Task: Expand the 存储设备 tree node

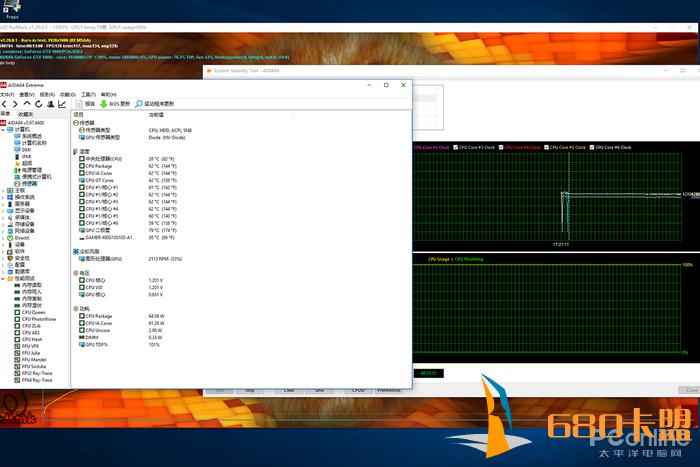Action: (3, 224)
